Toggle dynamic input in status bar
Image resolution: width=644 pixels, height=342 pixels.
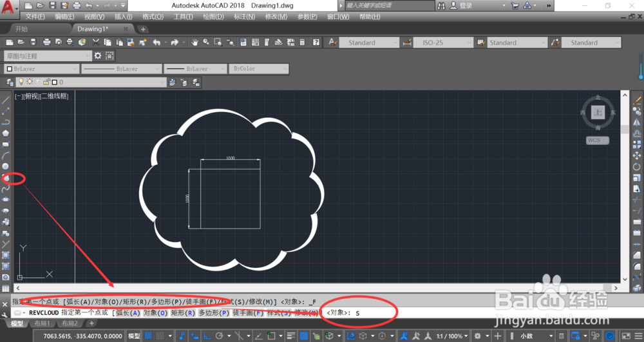pyautogui.click(x=194, y=336)
